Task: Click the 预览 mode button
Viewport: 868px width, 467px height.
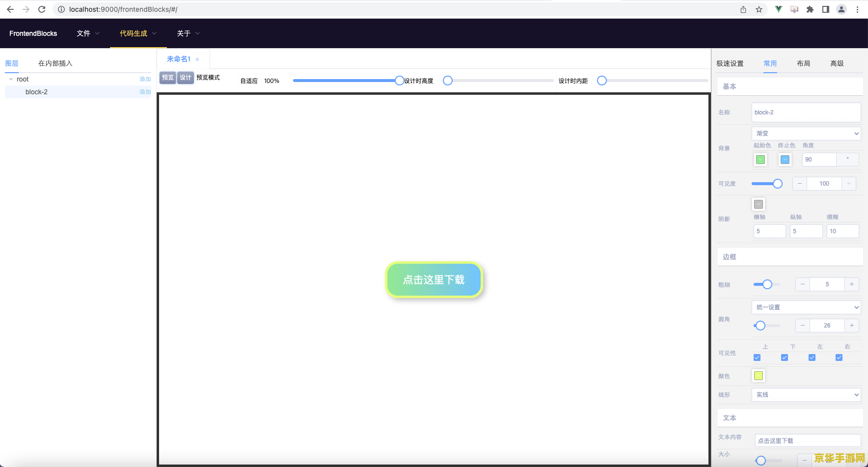Action: (168, 78)
